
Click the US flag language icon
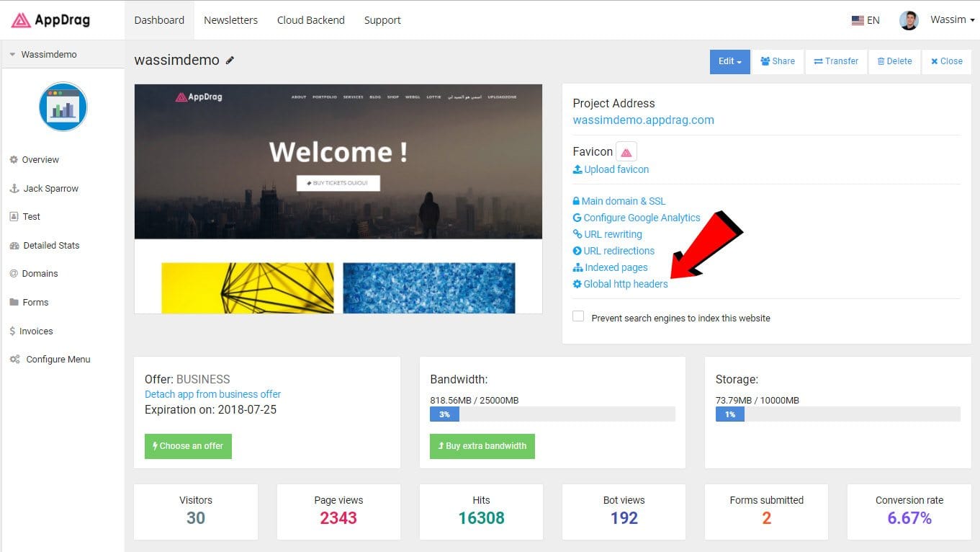tap(858, 20)
